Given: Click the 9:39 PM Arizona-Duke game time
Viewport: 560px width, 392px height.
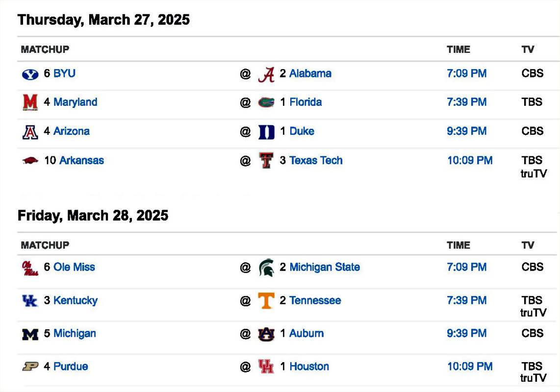Looking at the screenshot, I should point(466,131).
